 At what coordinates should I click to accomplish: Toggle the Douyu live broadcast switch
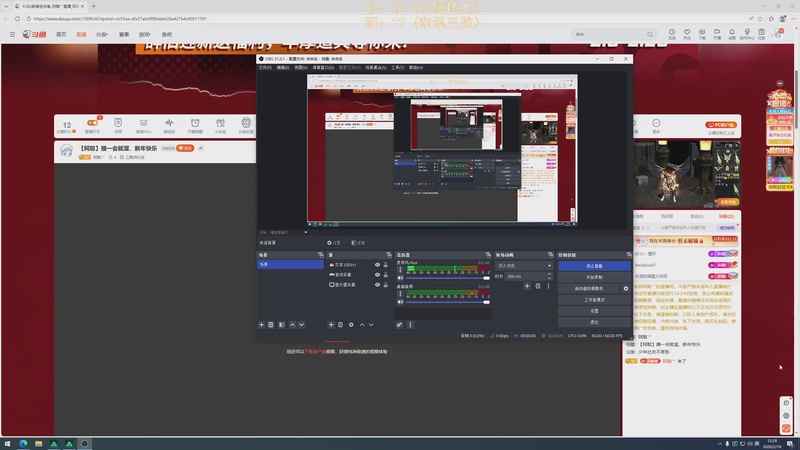pos(92,123)
